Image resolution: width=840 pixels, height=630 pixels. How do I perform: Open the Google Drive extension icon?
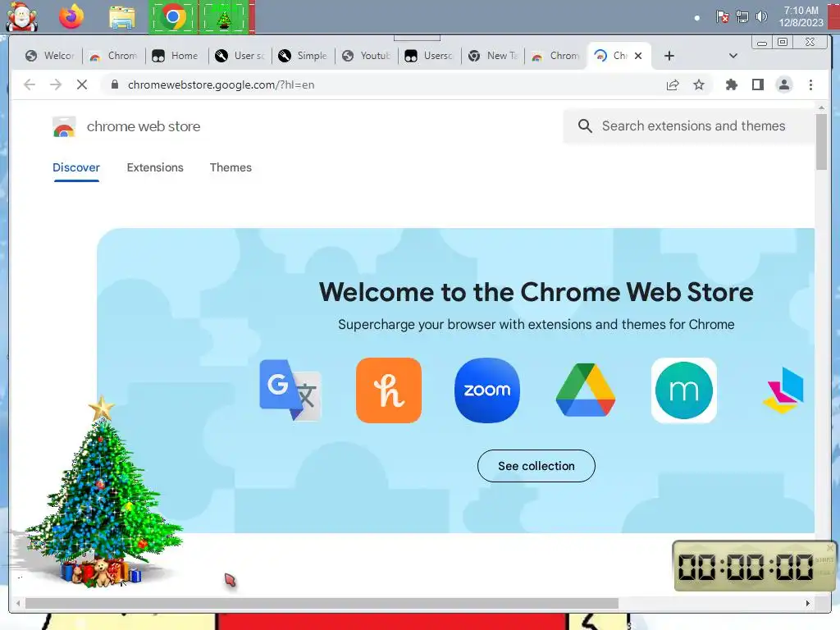pos(586,390)
